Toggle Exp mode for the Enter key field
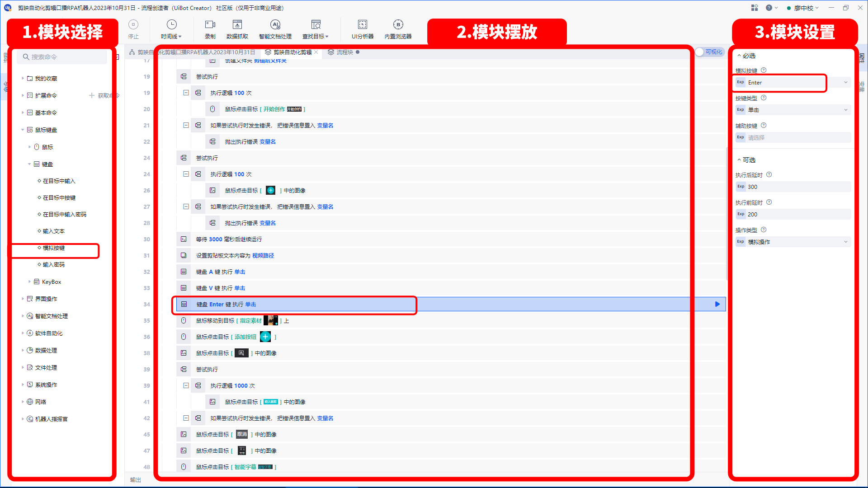Screen dimensions: 868x488 tap(741, 82)
